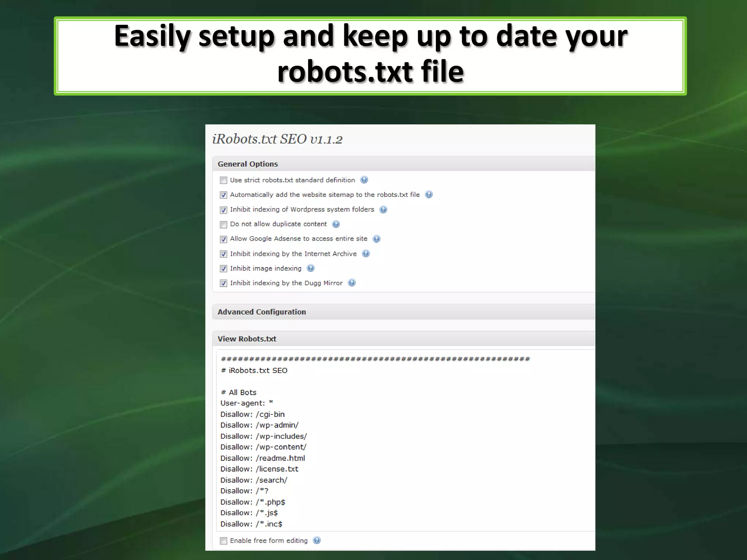The width and height of the screenshot is (747, 560).
Task: Open help icon beside duplicate content option
Action: (x=336, y=224)
